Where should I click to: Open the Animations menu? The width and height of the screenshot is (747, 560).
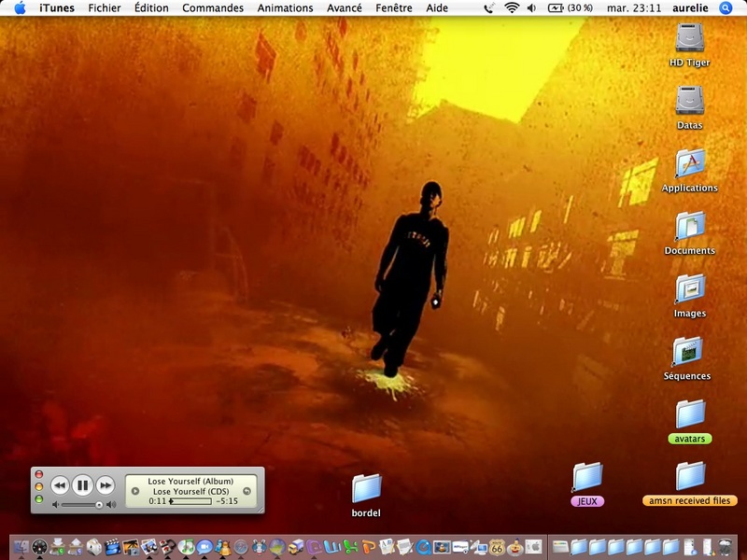(286, 8)
